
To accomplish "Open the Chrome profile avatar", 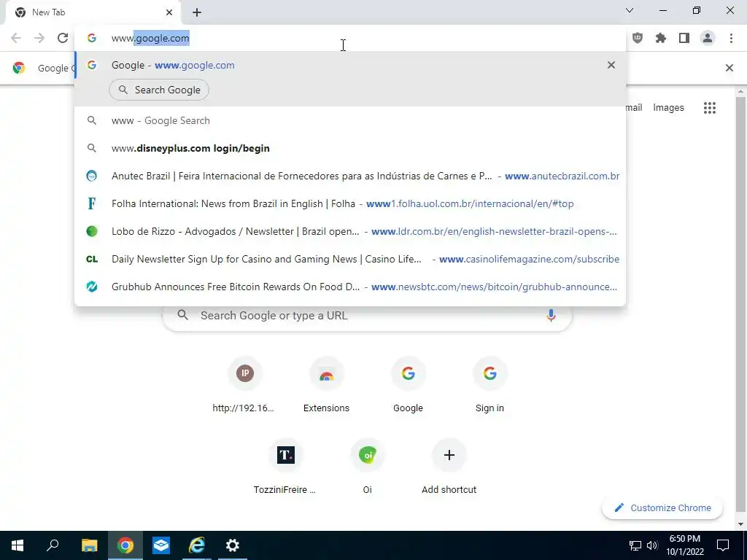I will (x=708, y=38).
